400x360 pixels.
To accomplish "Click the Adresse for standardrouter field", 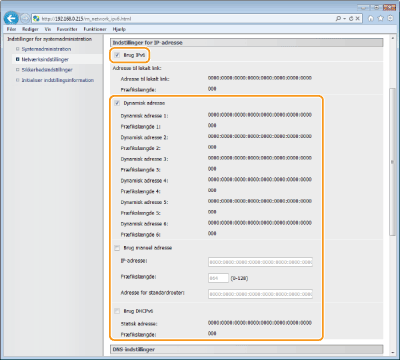I will [x=260, y=294].
